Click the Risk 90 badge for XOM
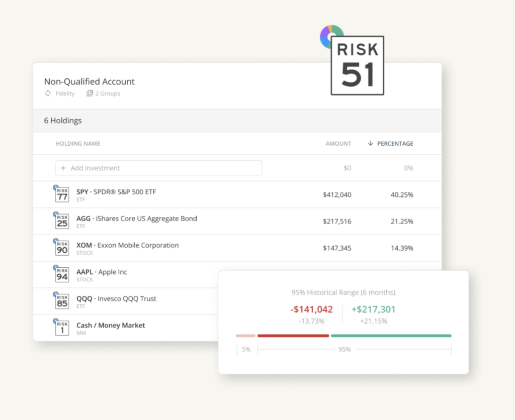The height and width of the screenshot is (420, 515). [x=62, y=248]
